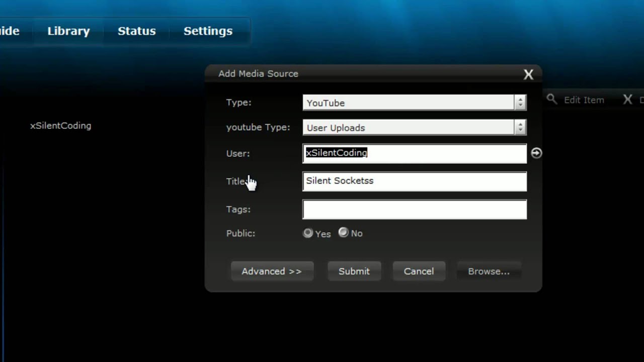Click the arrow icon beside User field
The image size is (644, 362).
(536, 153)
